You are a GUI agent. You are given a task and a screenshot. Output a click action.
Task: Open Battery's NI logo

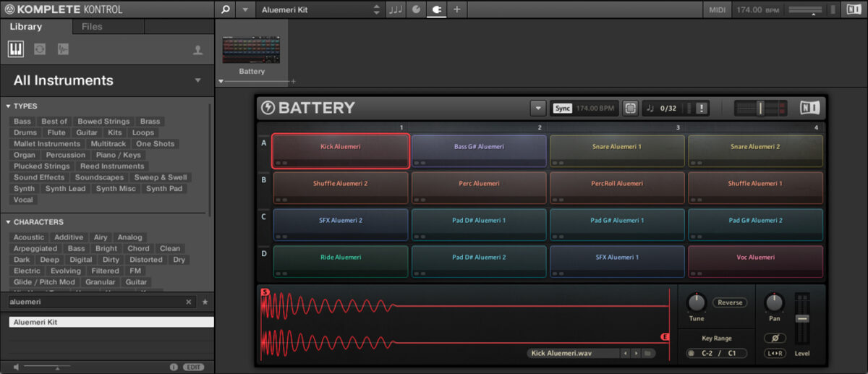809,108
